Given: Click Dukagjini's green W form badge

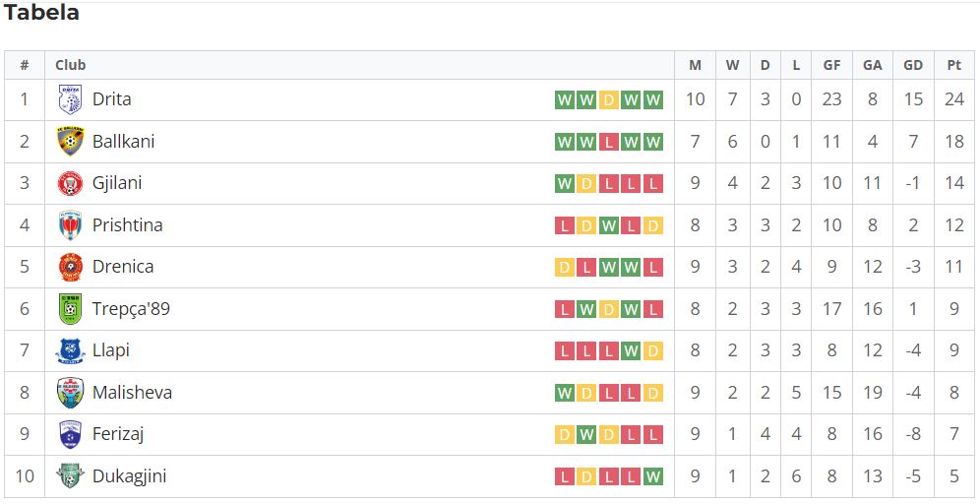Looking at the screenshot, I should 653,476.
